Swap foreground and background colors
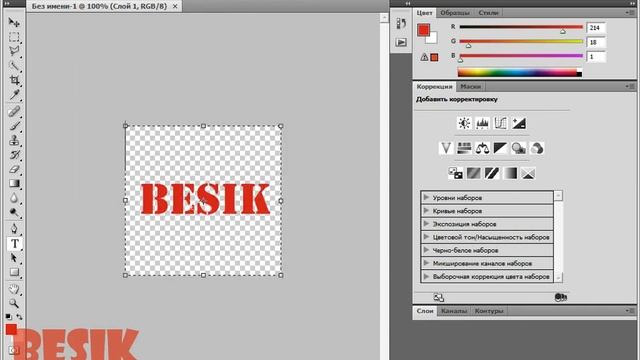640x360 pixels. (x=19, y=317)
